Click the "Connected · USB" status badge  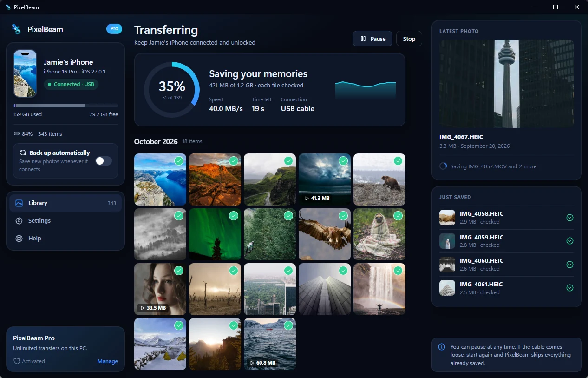pos(71,84)
